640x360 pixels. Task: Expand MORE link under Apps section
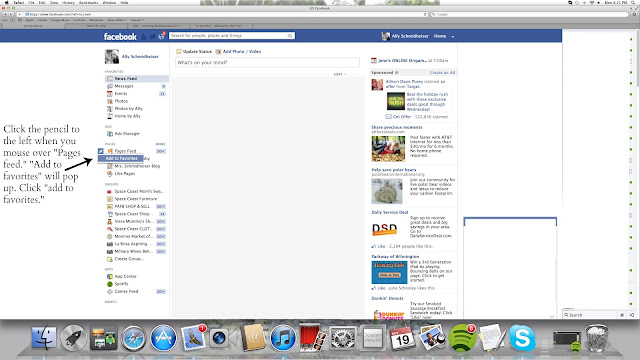(111, 302)
